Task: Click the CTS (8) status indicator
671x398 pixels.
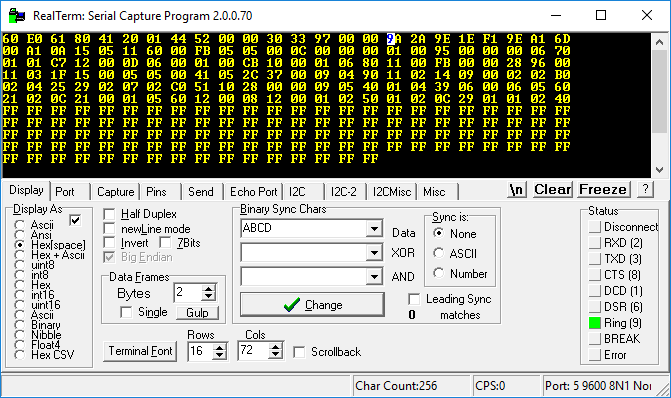Action: tap(595, 275)
